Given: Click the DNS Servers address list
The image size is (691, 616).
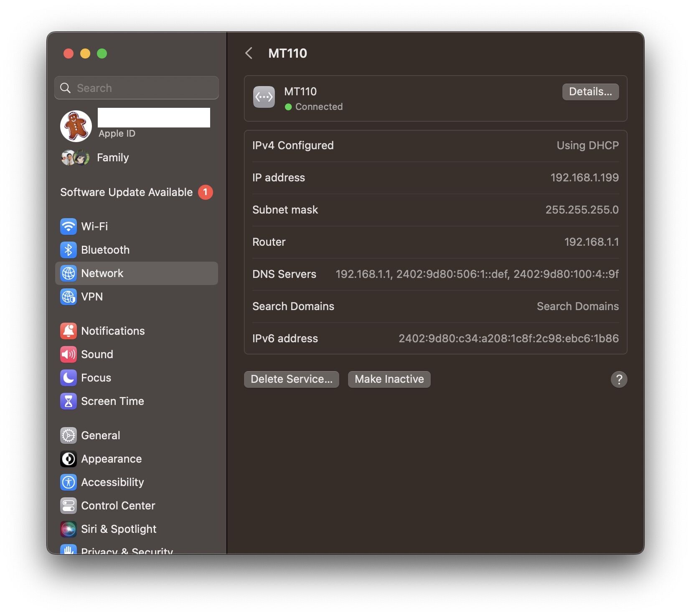Looking at the screenshot, I should 477,274.
